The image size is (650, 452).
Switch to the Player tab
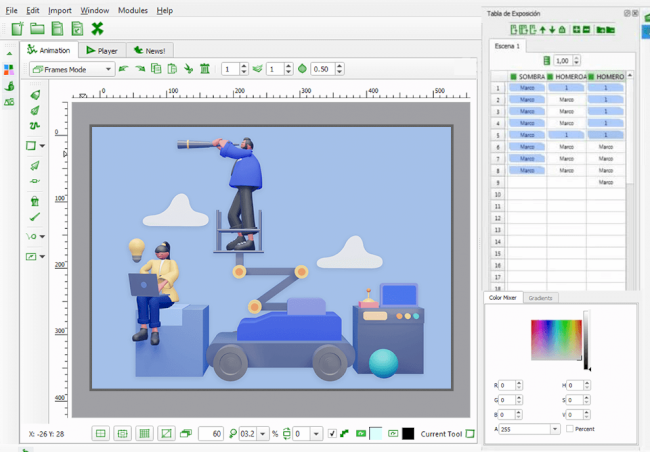coord(102,50)
